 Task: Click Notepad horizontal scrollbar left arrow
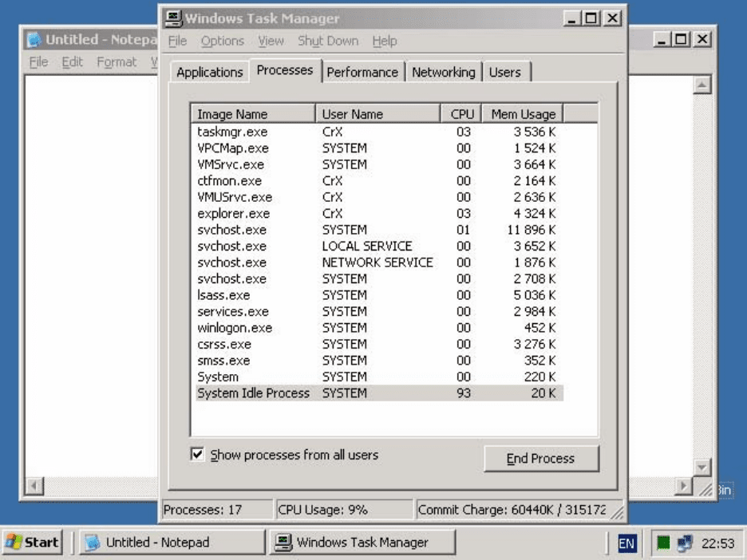click(34, 486)
